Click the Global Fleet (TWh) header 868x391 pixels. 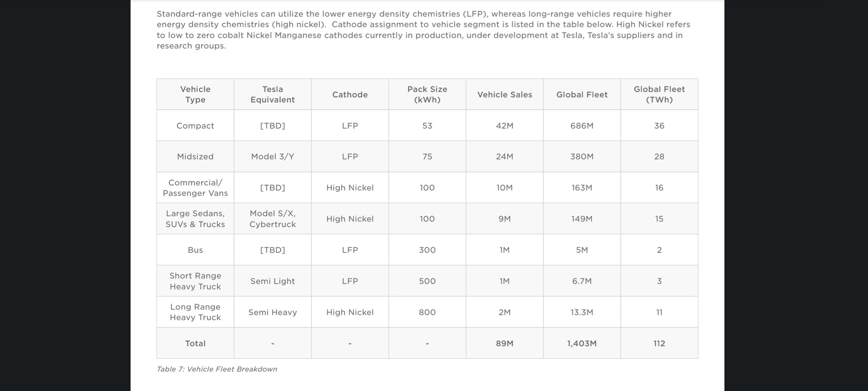(659, 94)
